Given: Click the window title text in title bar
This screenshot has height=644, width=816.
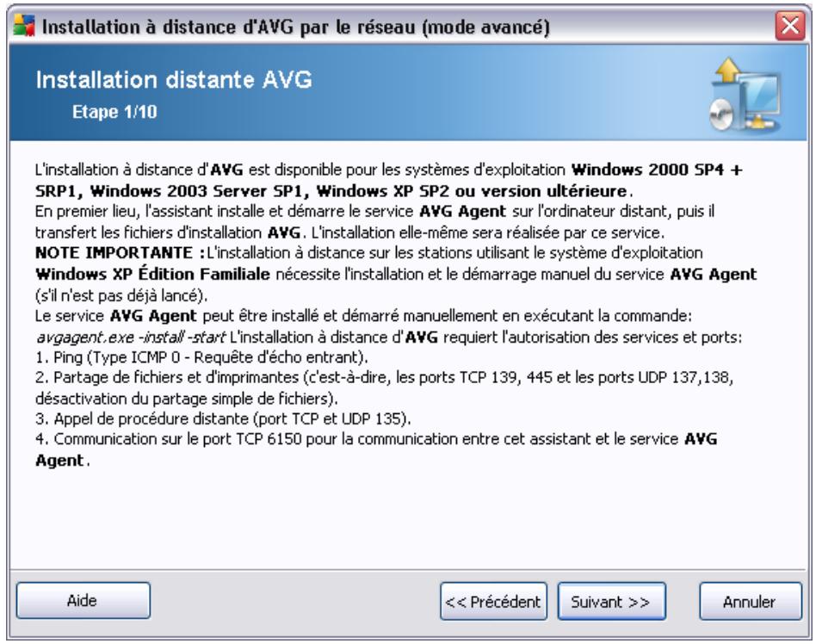Looking at the screenshot, I should [295, 27].
